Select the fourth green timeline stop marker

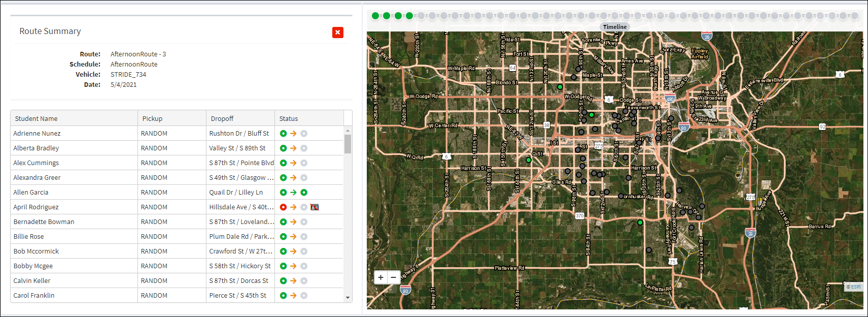click(x=409, y=16)
